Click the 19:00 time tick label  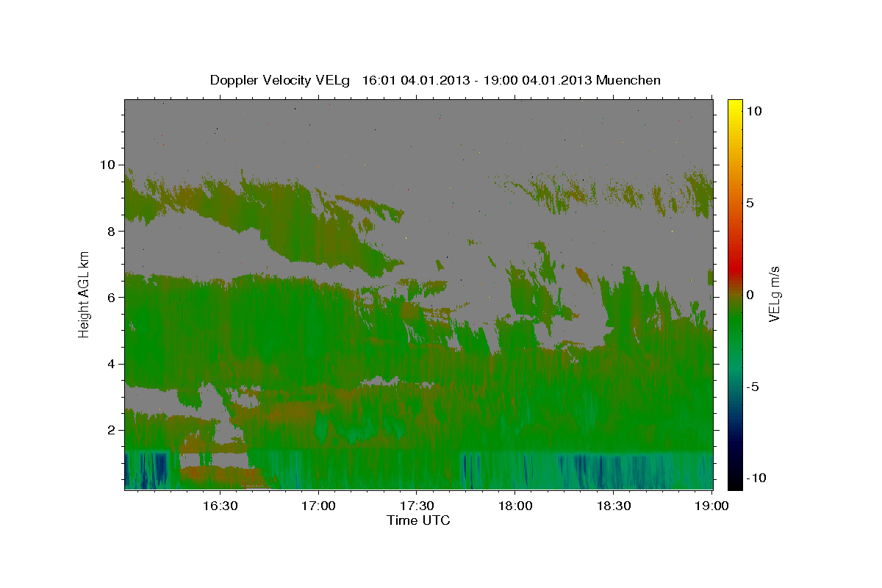click(712, 506)
